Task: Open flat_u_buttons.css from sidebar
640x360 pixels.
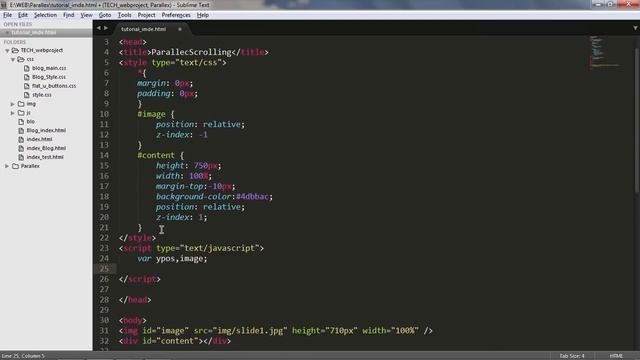Action: click(54, 86)
